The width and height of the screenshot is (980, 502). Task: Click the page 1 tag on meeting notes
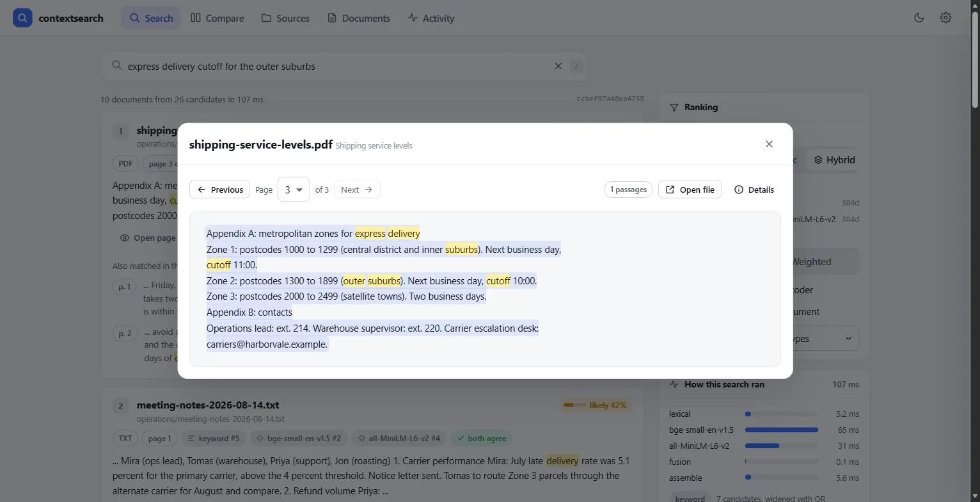point(160,439)
